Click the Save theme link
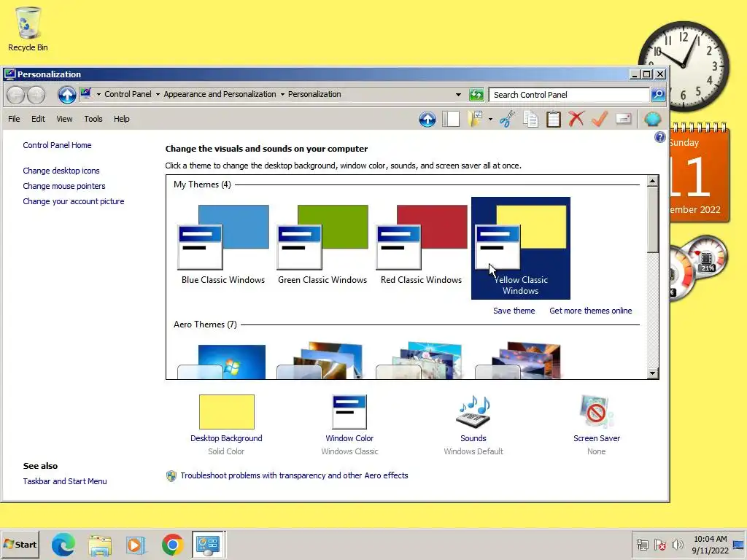Viewport: 747px width, 560px height. point(514,311)
